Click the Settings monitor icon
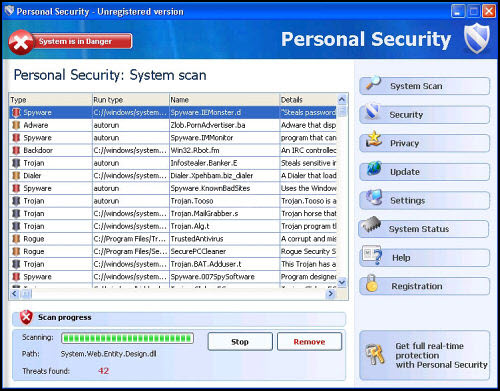 (x=374, y=197)
